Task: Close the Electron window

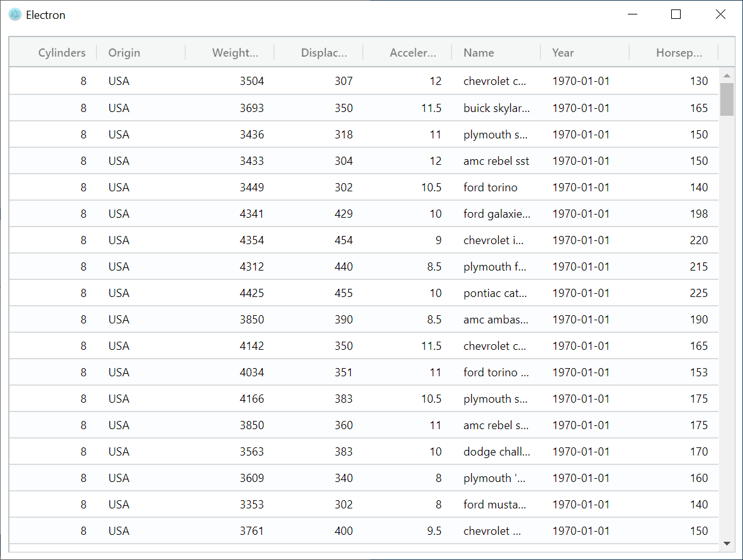Action: tap(720, 14)
